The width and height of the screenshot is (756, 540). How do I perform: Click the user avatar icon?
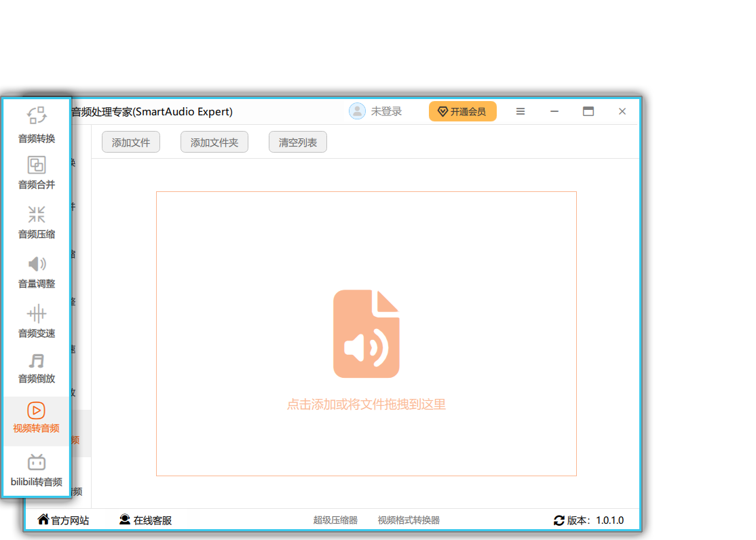click(357, 111)
